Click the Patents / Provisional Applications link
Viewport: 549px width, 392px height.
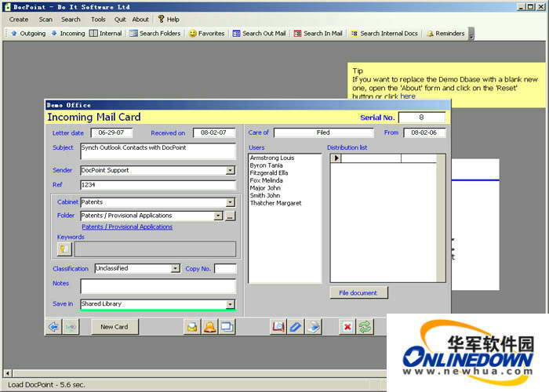127,227
